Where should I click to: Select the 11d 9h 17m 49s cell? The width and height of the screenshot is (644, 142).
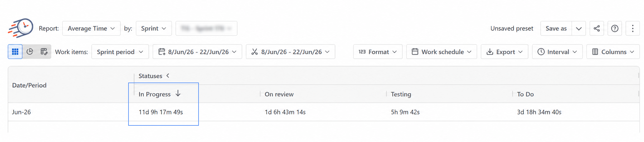point(161,112)
